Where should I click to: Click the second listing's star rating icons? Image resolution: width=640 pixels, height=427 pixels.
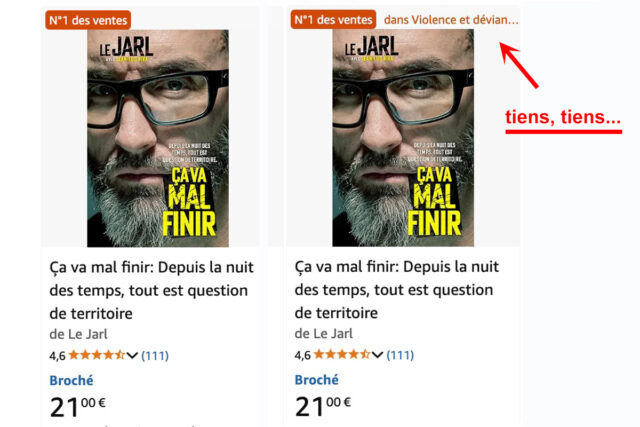pyautogui.click(x=342, y=354)
